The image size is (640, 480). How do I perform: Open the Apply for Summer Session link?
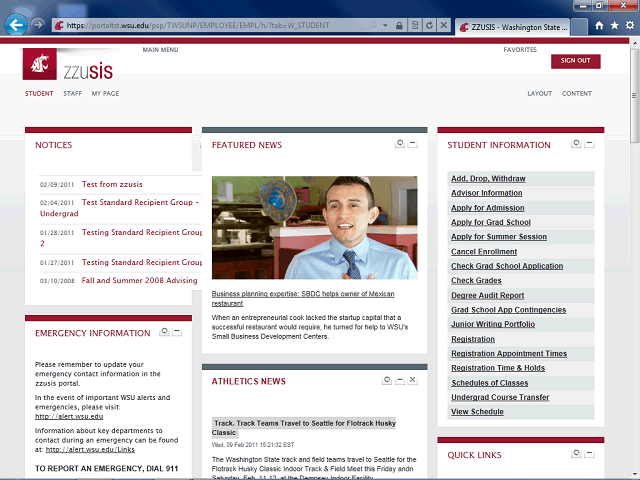[499, 237]
